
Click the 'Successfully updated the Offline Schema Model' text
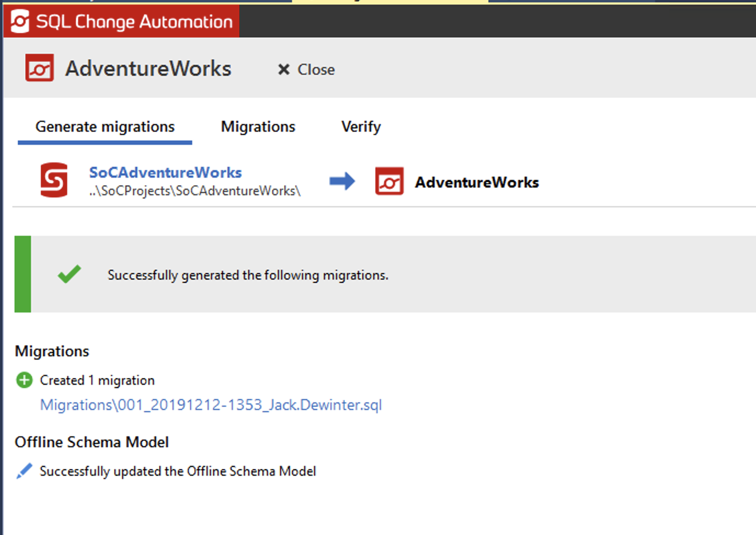[178, 471]
